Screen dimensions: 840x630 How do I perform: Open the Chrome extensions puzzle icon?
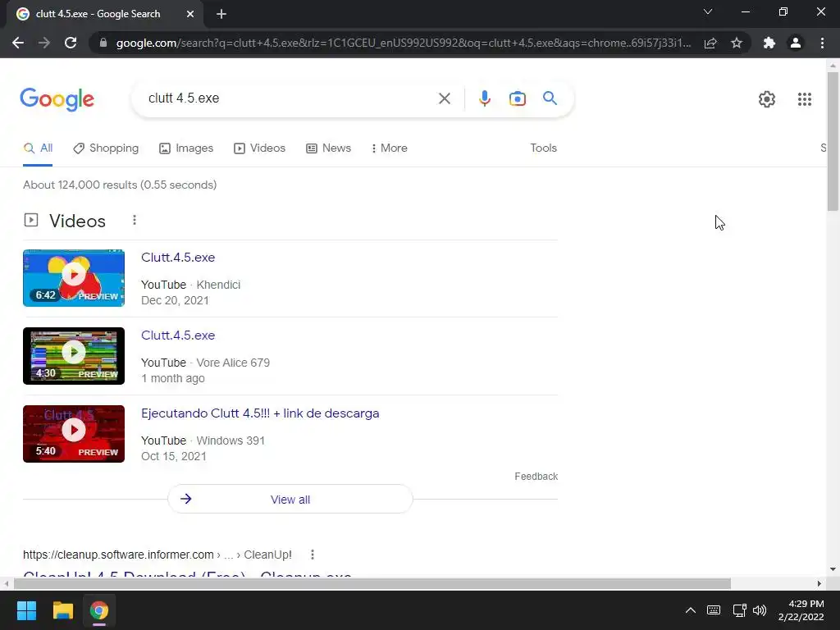(x=769, y=43)
